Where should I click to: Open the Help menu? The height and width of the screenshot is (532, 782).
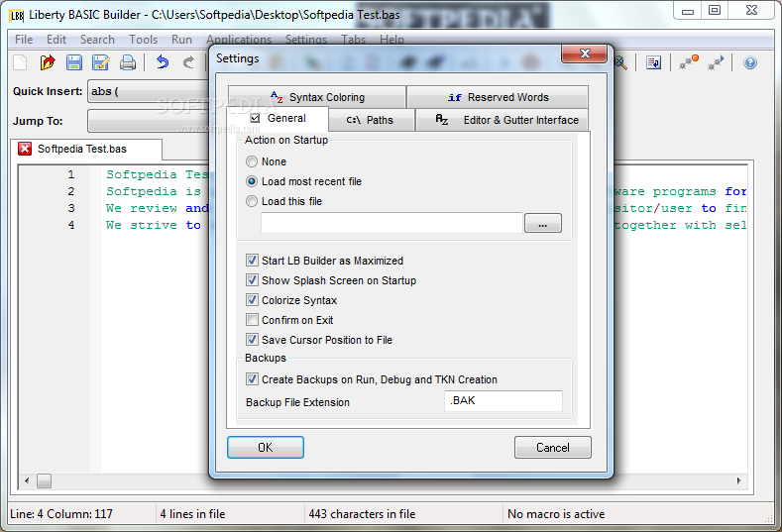click(392, 40)
